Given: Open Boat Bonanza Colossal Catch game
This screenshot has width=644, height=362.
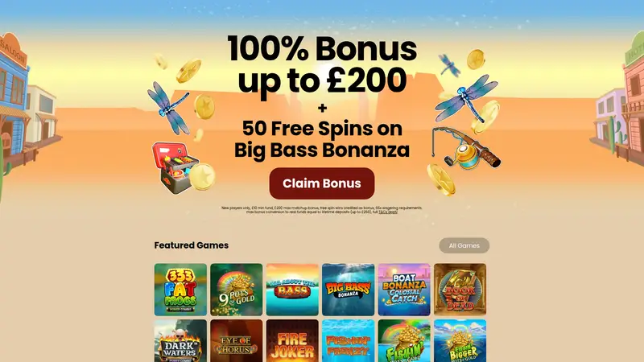Looking at the screenshot, I should tap(404, 290).
